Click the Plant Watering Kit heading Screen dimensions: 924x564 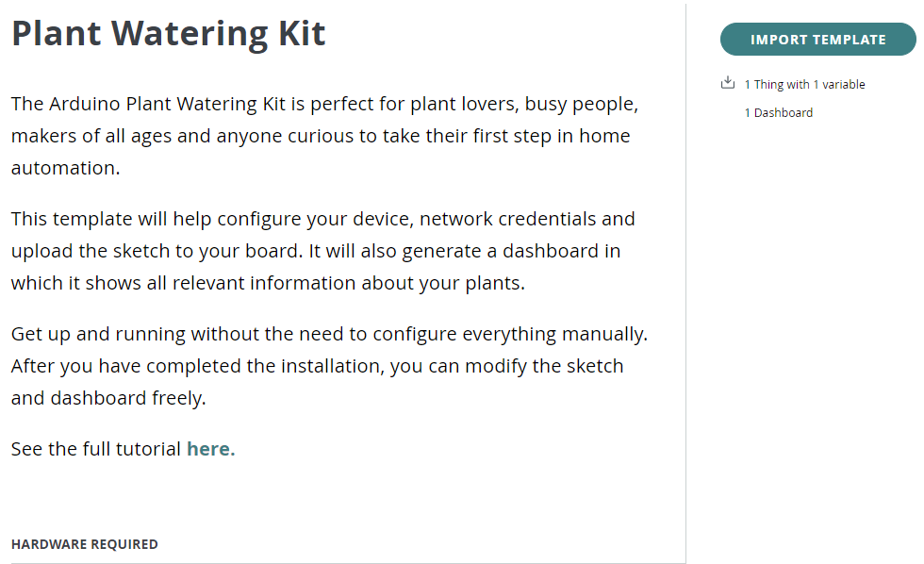coord(169,34)
